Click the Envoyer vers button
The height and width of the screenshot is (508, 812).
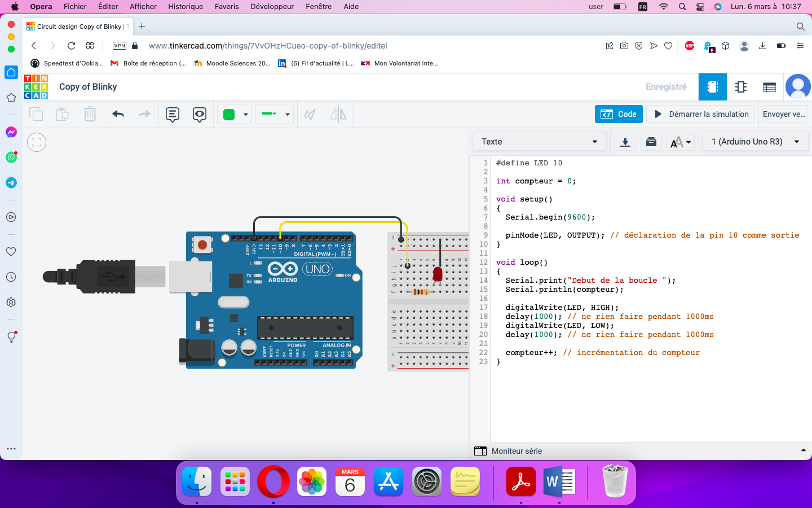784,114
